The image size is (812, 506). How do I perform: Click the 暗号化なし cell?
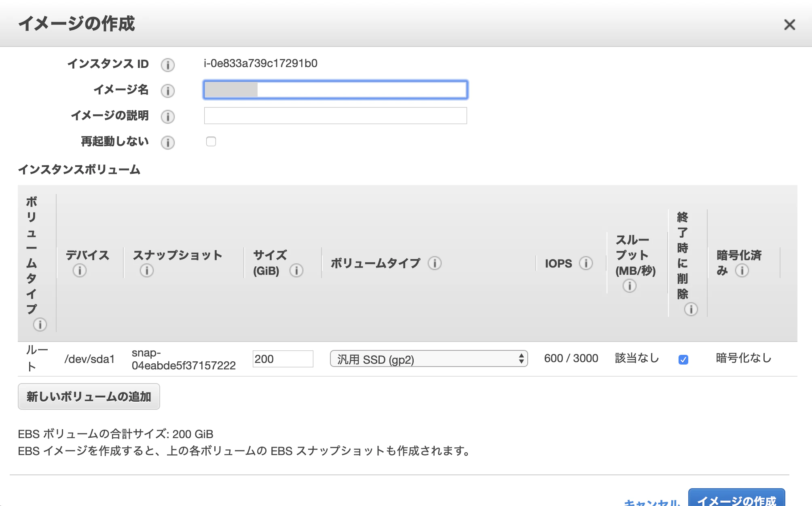click(x=743, y=358)
